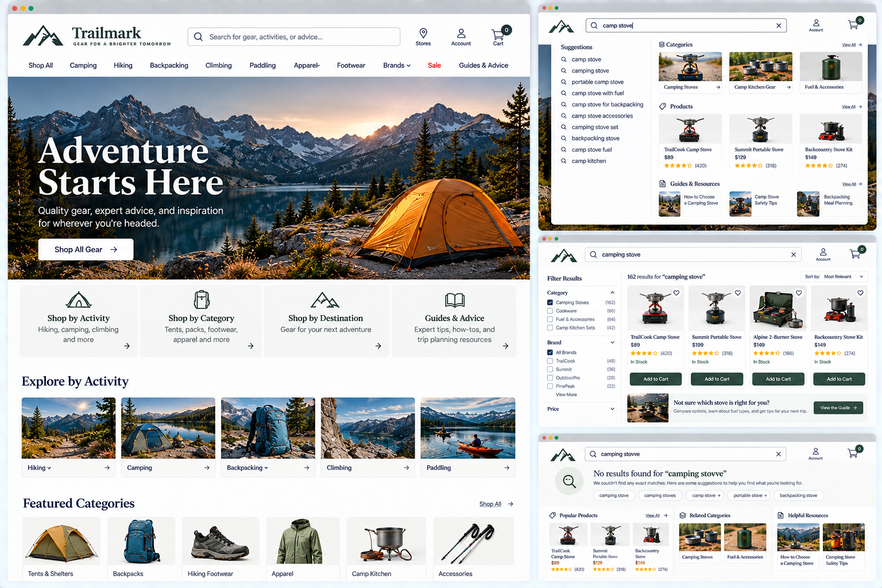Open the Paddling activity thumbnail
882x588 pixels.
tap(468, 428)
